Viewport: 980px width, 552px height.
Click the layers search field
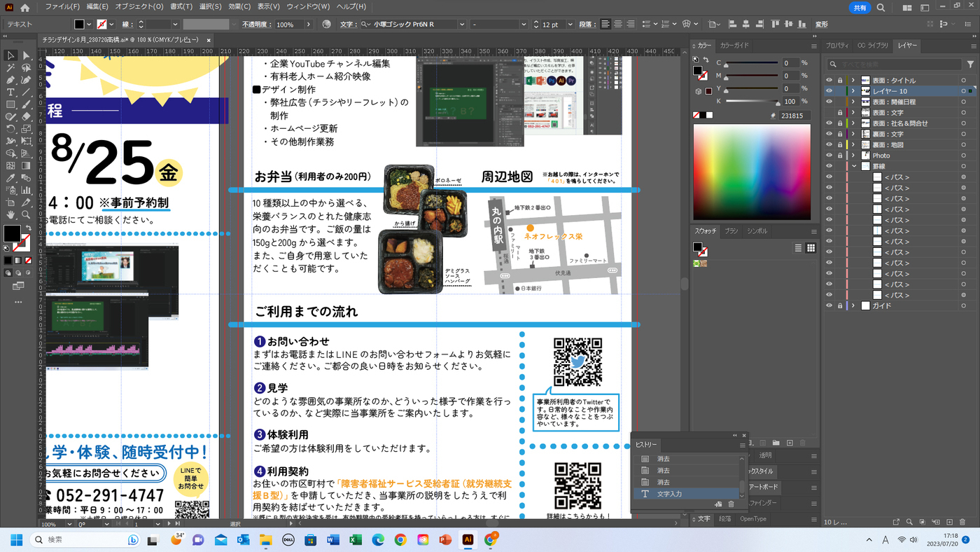point(896,64)
